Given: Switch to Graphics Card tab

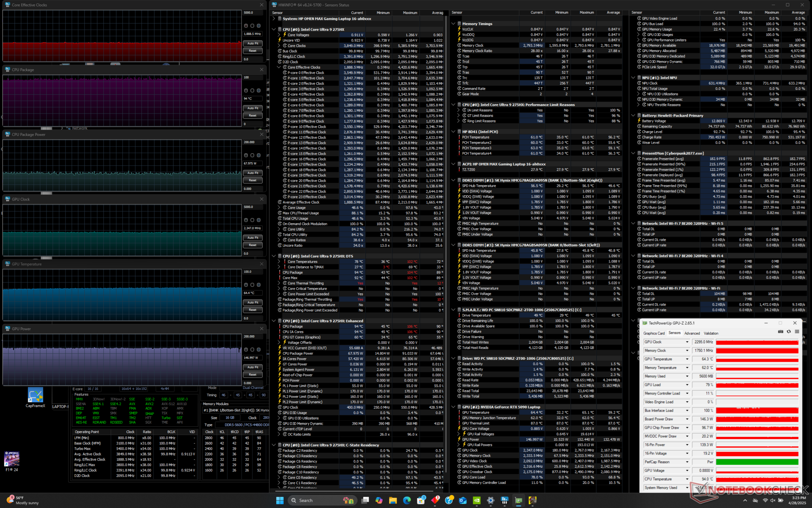Looking at the screenshot, I should pos(654,333).
